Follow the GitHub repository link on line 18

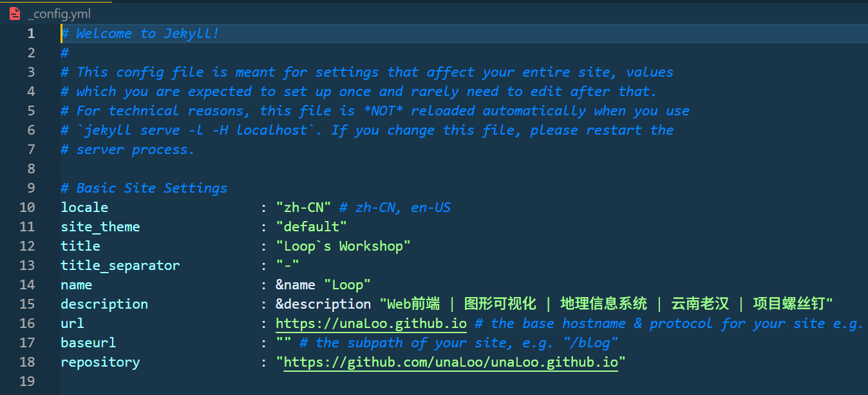[x=451, y=361]
